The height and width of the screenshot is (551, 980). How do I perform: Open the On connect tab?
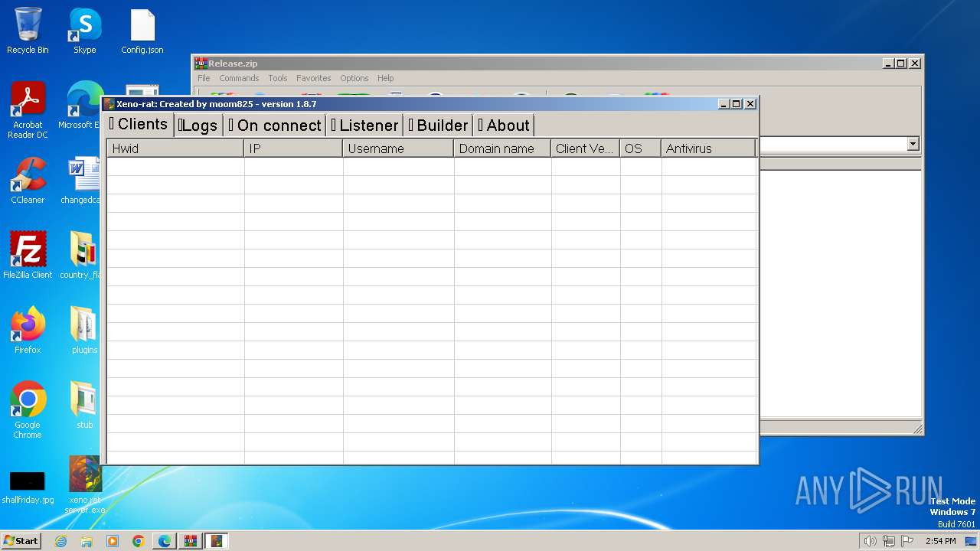coord(275,126)
